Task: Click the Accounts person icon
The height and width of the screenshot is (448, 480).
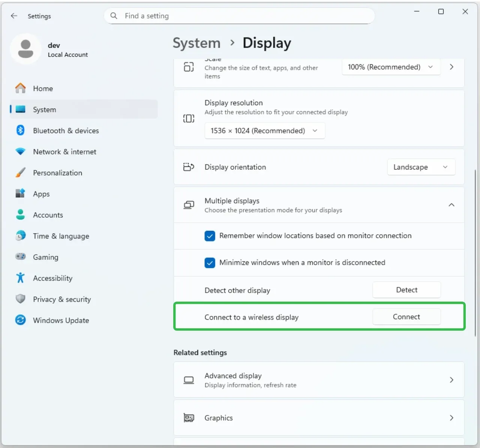Action: tap(21, 215)
